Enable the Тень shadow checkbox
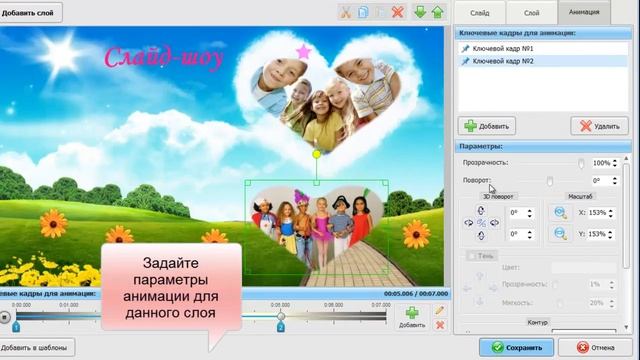Screen dimensions: 640x360 (x=472, y=256)
